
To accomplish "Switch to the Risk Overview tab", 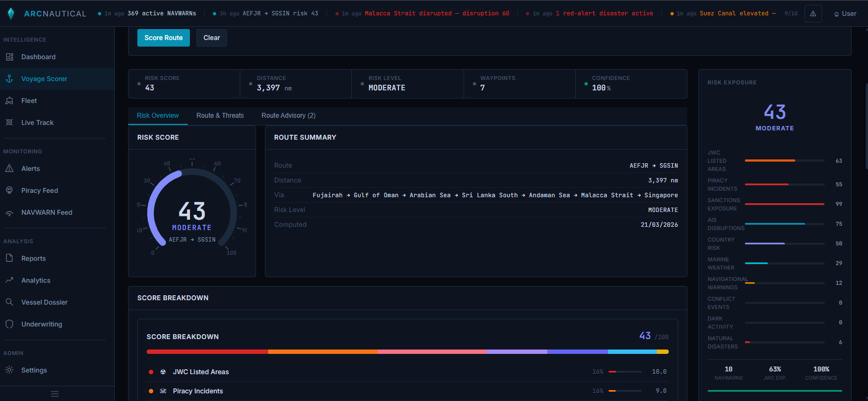I will pos(158,116).
